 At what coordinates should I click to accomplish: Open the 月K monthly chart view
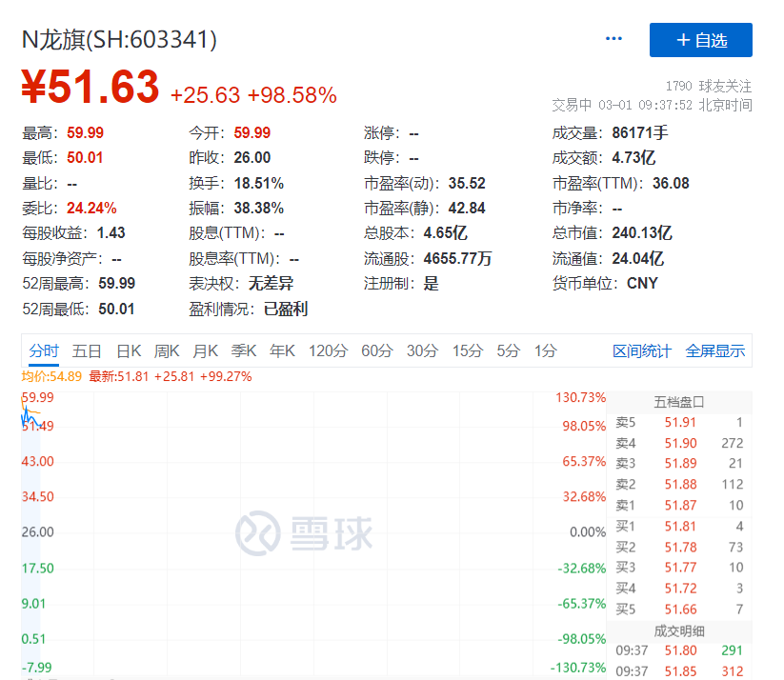coord(205,350)
